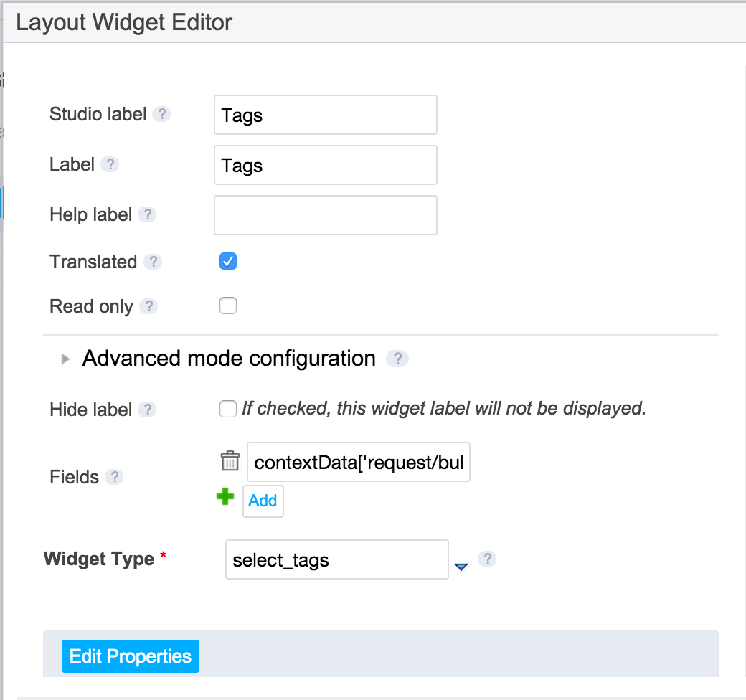Click the help icon beside Studio label

click(x=161, y=114)
